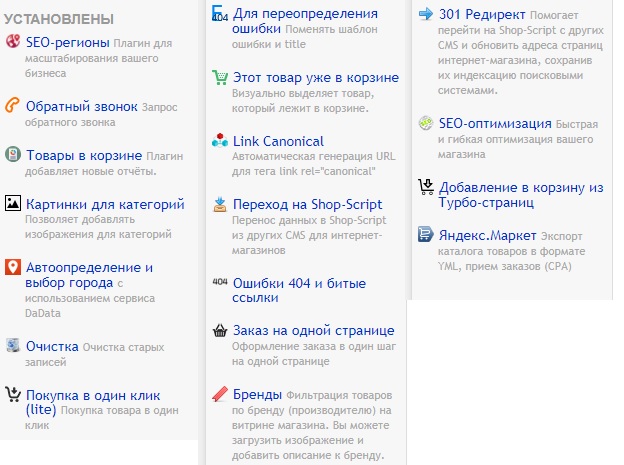Click the Для переопределения ошибки 404 icon
The height and width of the screenshot is (465, 624).
220,14
